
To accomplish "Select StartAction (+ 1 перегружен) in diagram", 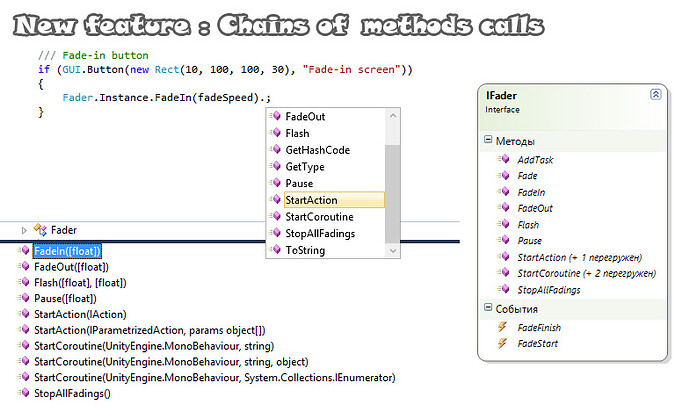I will [x=580, y=258].
